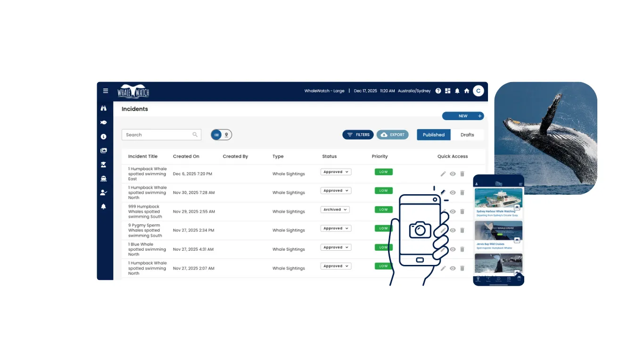View the Nov 27 2:07 AM incident via eye icon
Viewport: 644px width, 362px height.
tap(453, 268)
